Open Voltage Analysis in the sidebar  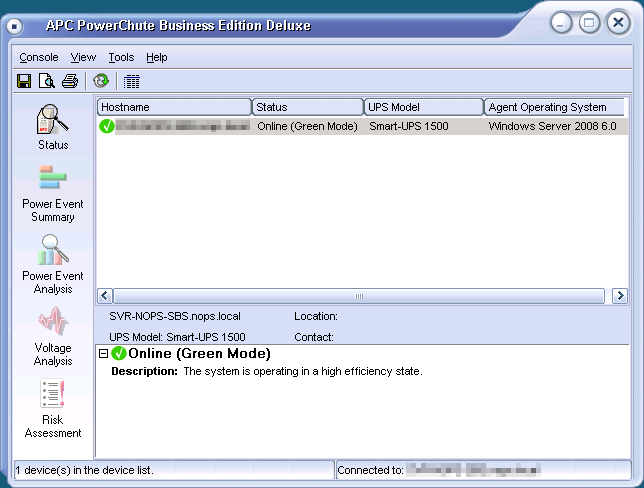point(53,336)
